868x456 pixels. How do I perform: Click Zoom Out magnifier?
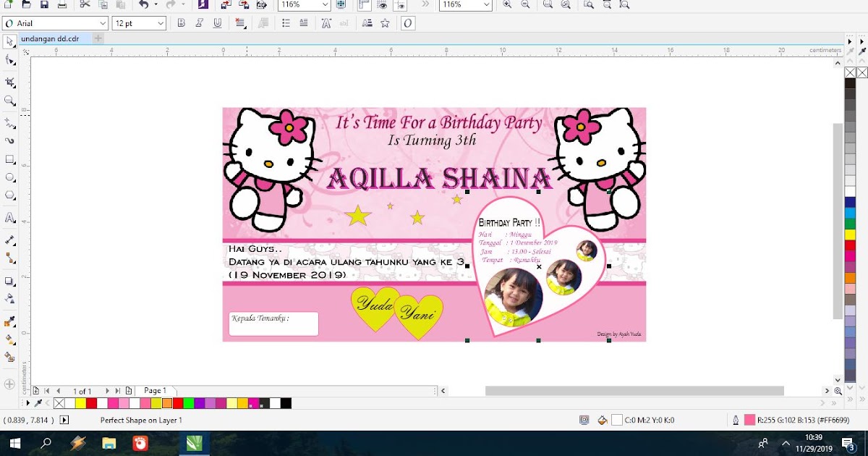pyautogui.click(x=525, y=4)
